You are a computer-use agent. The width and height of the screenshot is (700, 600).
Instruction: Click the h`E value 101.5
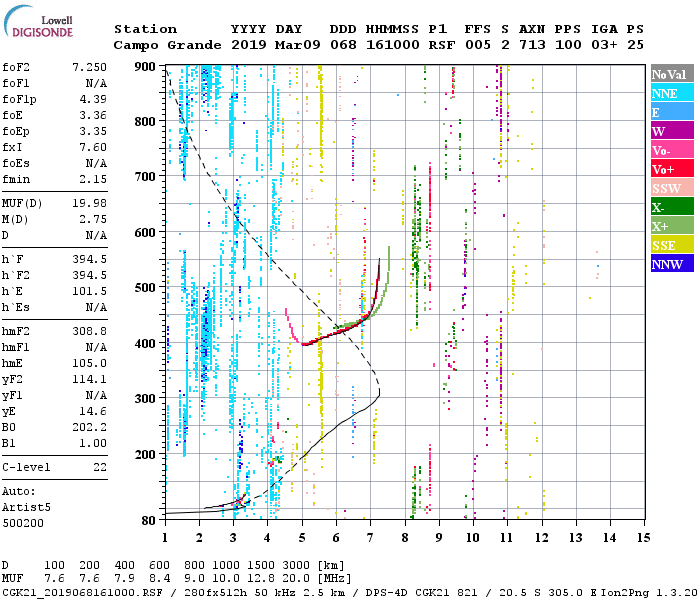[x=89, y=292]
